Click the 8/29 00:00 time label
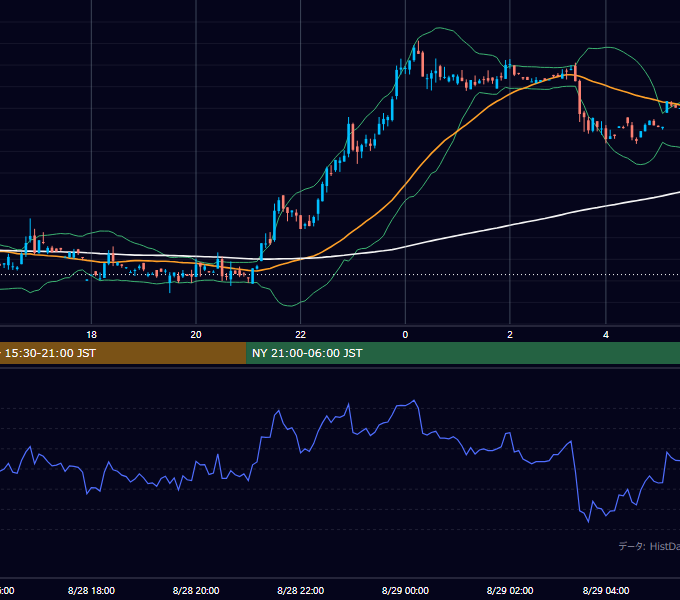This screenshot has width=680, height=600. point(405,590)
